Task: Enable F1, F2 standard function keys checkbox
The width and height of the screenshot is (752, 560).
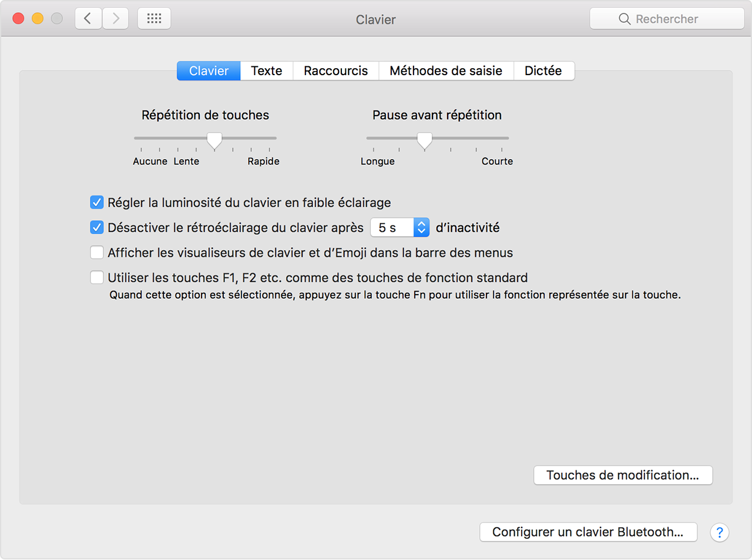Action: click(97, 278)
